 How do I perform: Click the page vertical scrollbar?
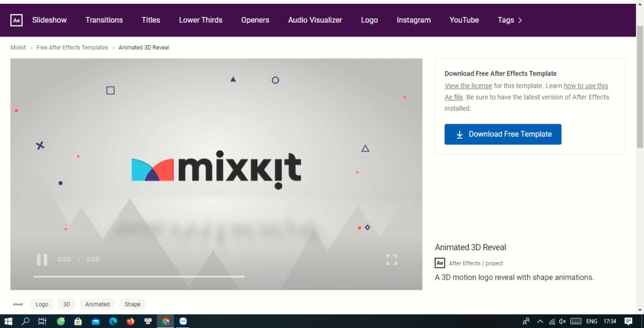640,86
